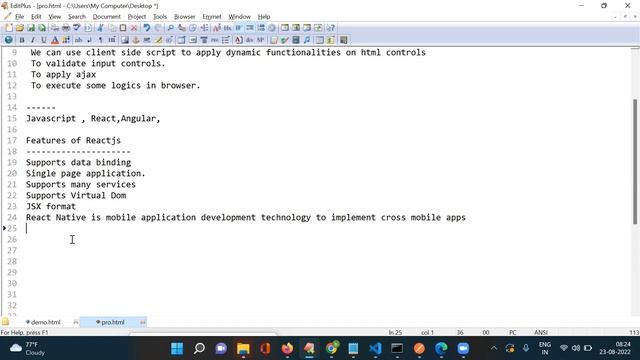
Task: Insert paragraph tag with the pilcrow icon
Action: (100, 40)
